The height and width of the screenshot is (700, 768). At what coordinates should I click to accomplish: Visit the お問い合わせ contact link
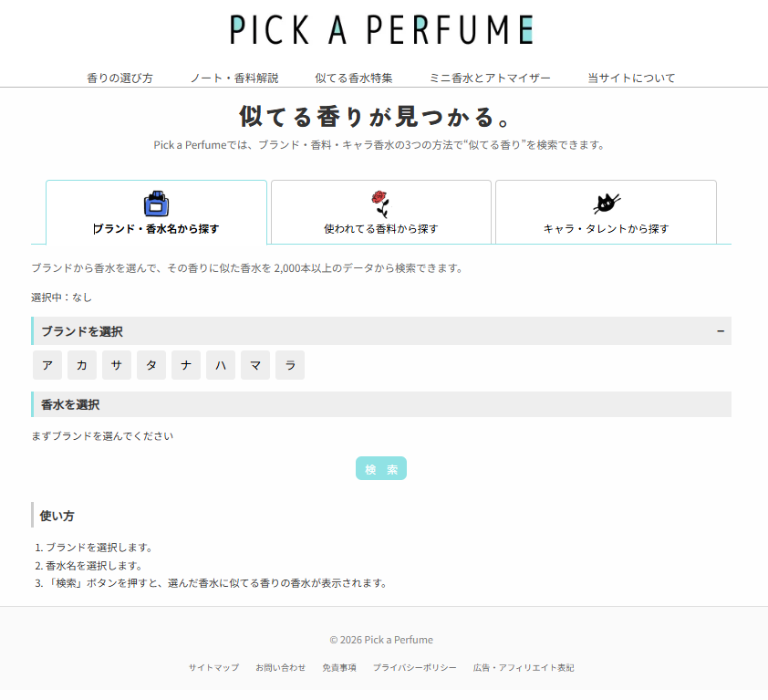coord(280,668)
